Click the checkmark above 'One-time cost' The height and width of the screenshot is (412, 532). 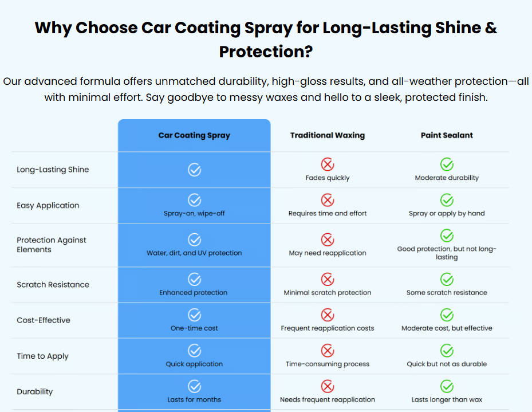tap(194, 315)
